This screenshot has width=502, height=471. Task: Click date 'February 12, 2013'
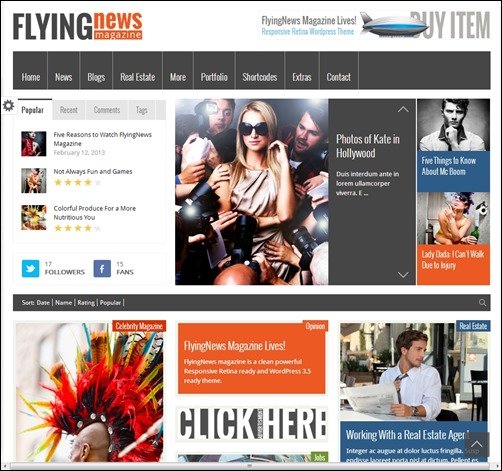tap(79, 153)
